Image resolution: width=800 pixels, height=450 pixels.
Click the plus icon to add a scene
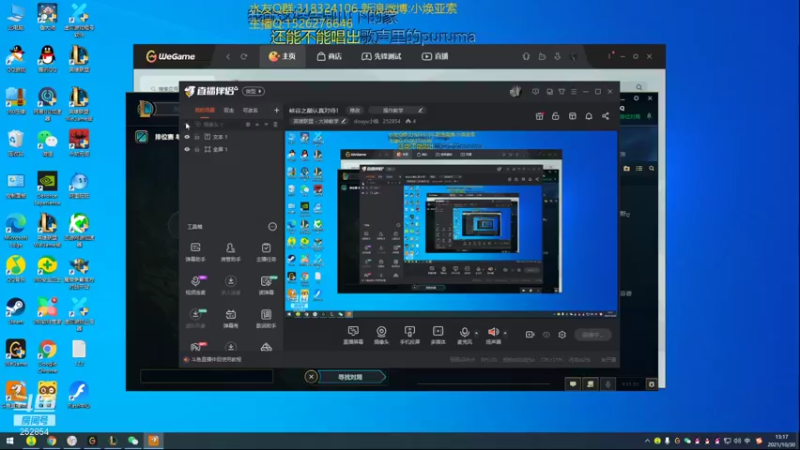(277, 110)
